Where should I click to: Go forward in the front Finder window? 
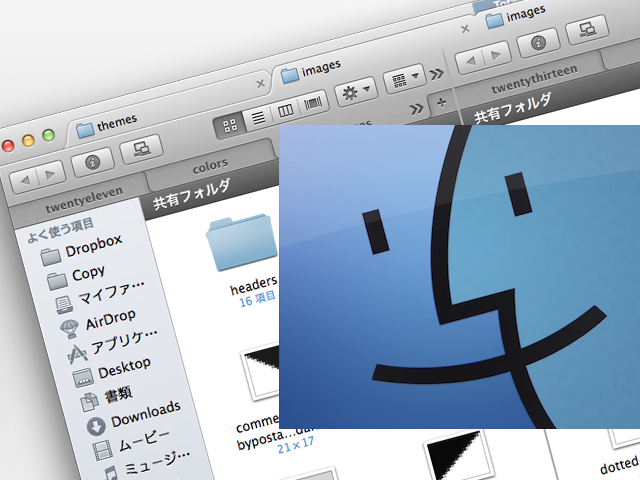50,174
